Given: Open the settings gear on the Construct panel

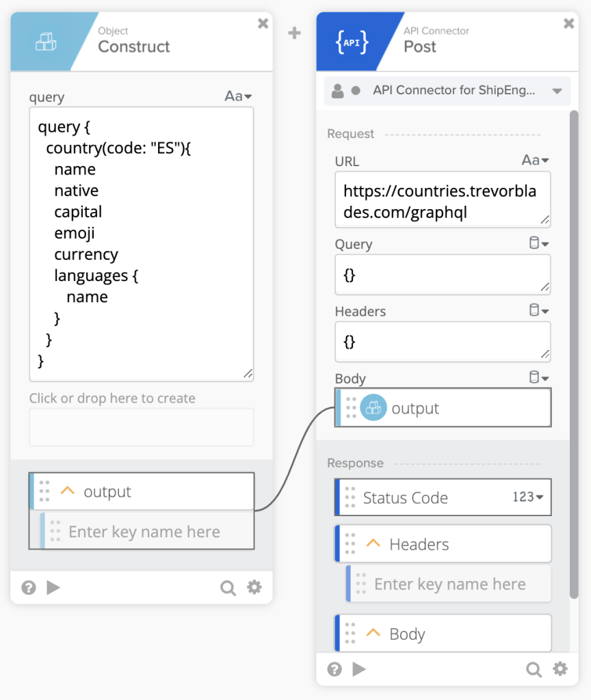Looking at the screenshot, I should (x=254, y=587).
